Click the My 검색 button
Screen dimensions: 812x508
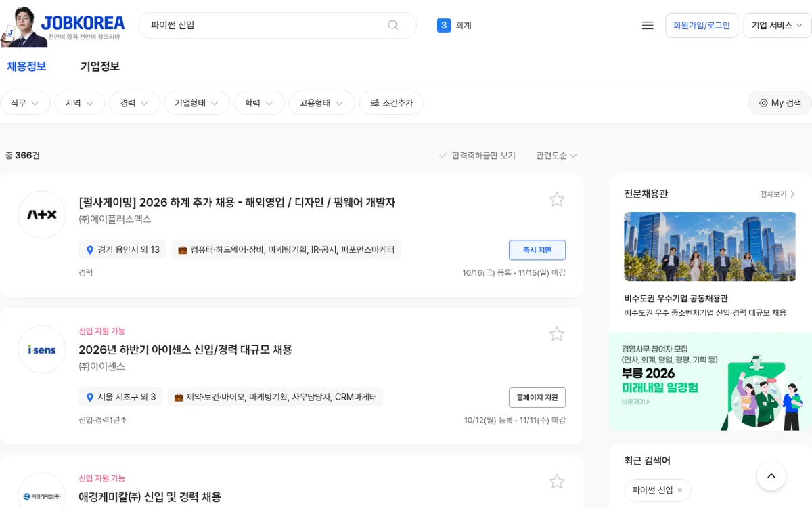[x=780, y=103]
